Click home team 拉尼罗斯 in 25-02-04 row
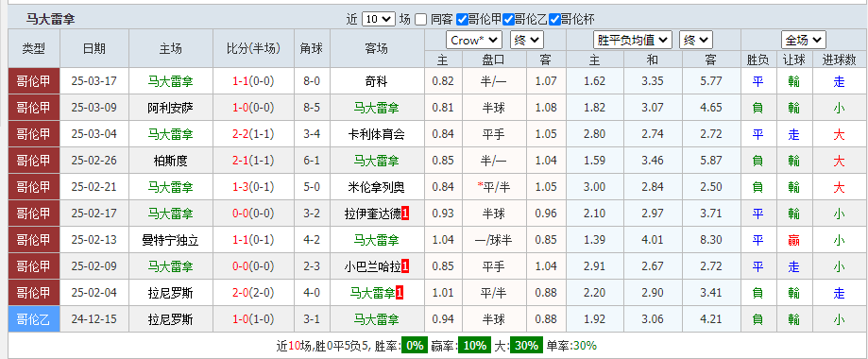This screenshot has width=868, height=359. point(171,293)
